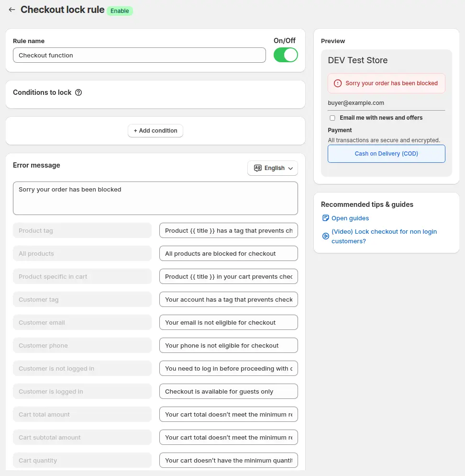Click the Conditions to lock help icon
Screen dimensions: 465x476
pos(78,92)
